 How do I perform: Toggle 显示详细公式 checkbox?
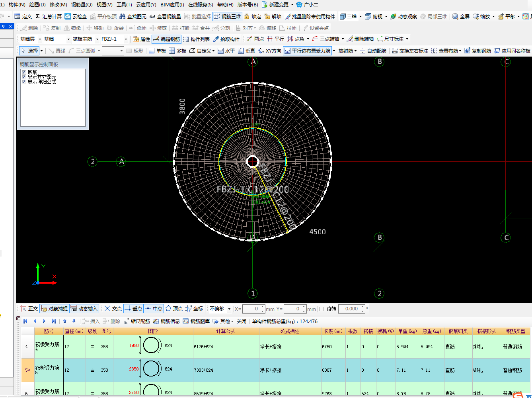point(24,82)
